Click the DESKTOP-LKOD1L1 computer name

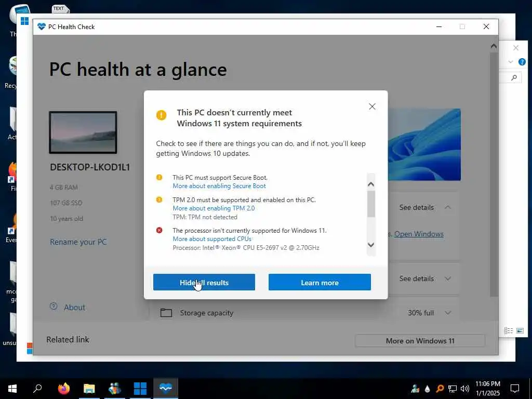90,167
